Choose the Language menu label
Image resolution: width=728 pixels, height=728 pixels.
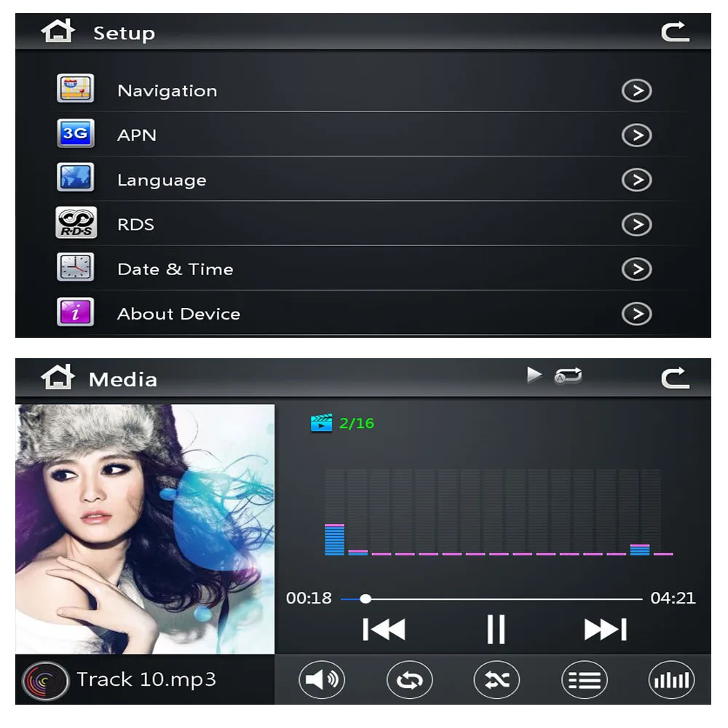tap(162, 180)
